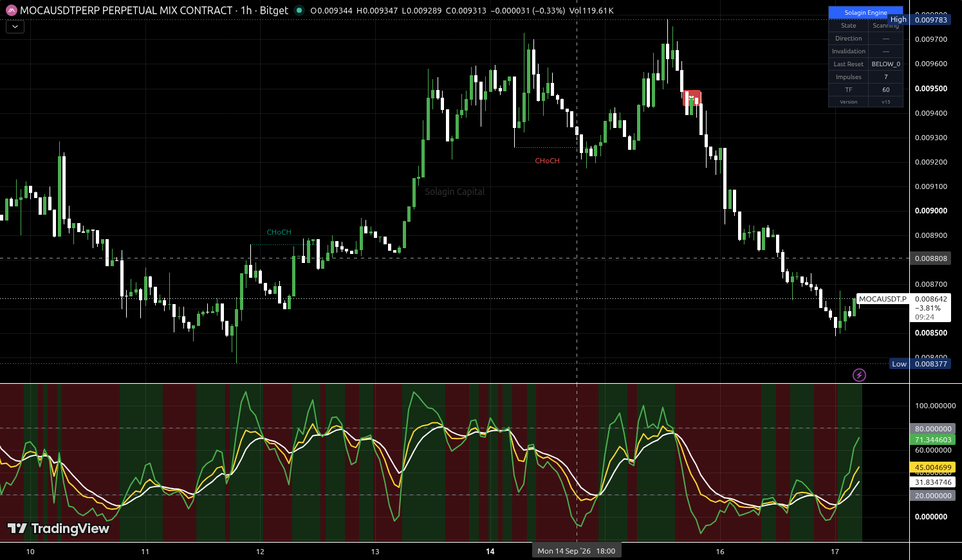Viewport: 962px width, 560px height.
Task: Open the TradingView logo link
Action: click(58, 528)
